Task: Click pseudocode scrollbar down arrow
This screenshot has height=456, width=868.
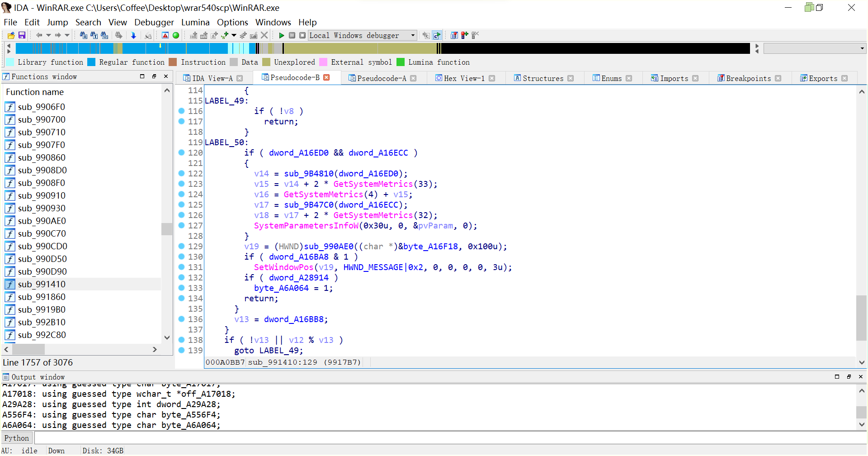Action: 862,362
